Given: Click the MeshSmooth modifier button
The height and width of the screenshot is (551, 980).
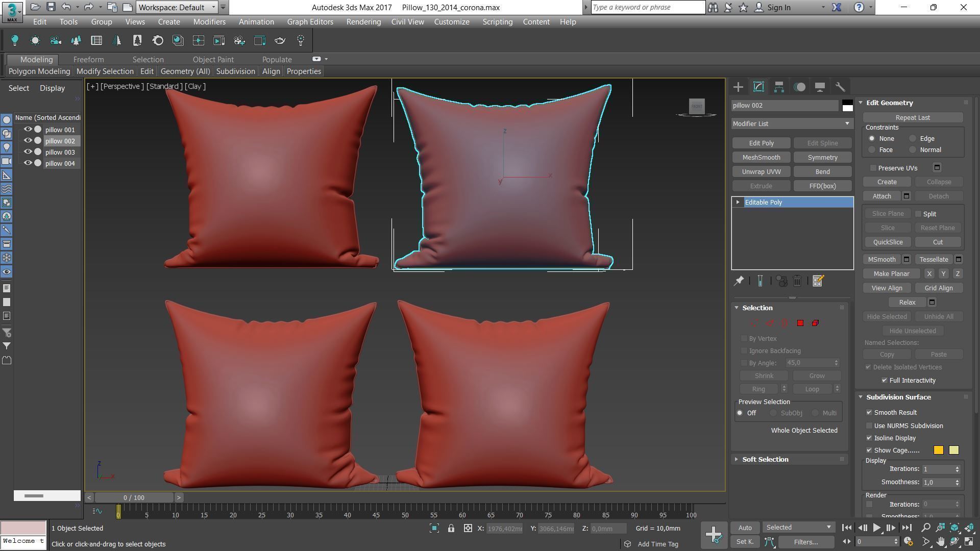Looking at the screenshot, I should click(761, 157).
